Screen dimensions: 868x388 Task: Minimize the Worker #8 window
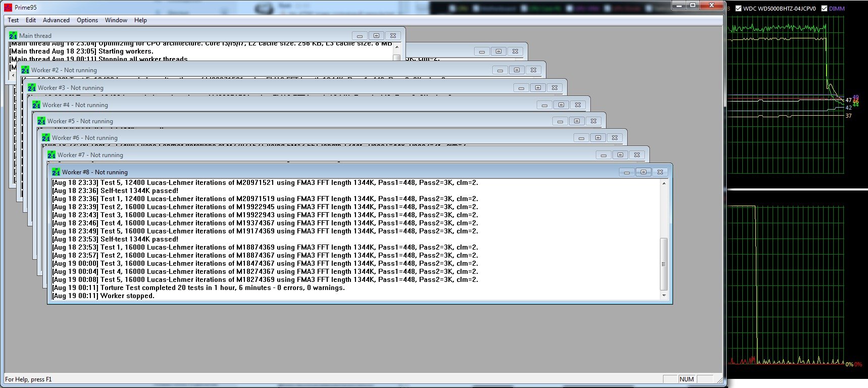click(x=627, y=172)
